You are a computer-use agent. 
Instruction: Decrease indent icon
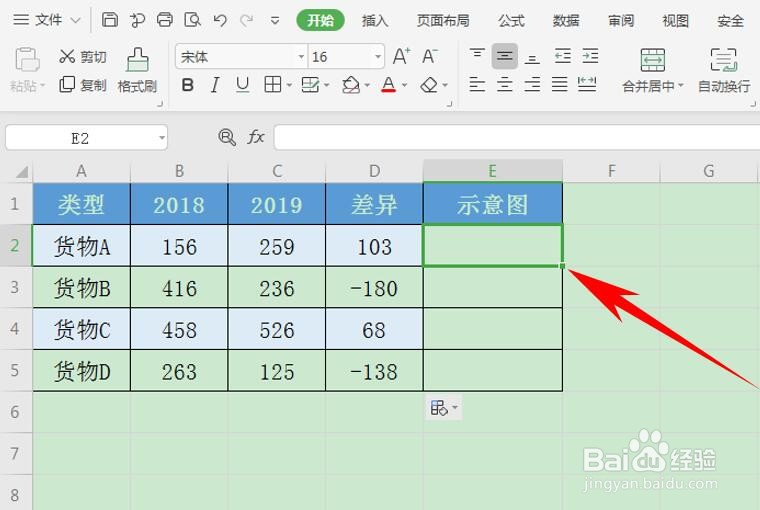coord(562,56)
